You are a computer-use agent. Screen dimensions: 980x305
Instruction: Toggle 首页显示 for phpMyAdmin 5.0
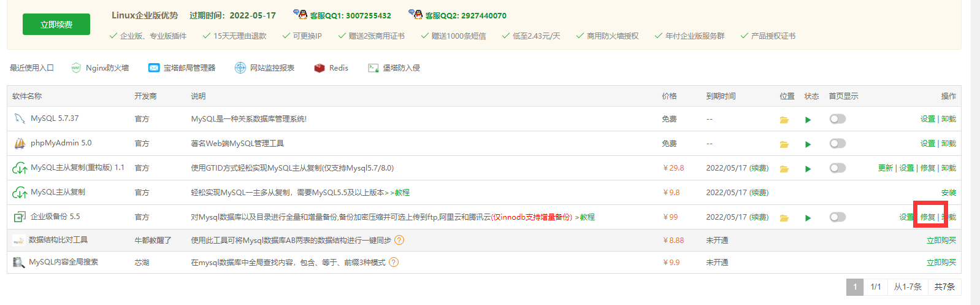pyautogui.click(x=838, y=144)
